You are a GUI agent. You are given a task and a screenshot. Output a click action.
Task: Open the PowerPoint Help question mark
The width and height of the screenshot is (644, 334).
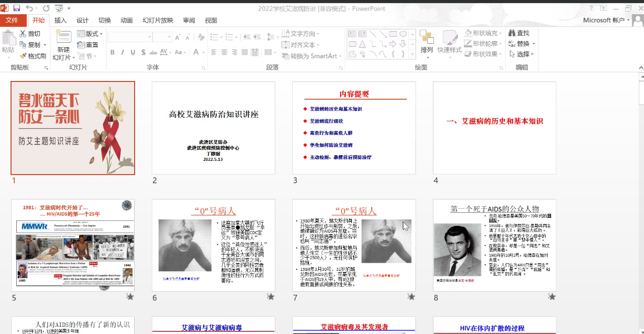pos(591,8)
